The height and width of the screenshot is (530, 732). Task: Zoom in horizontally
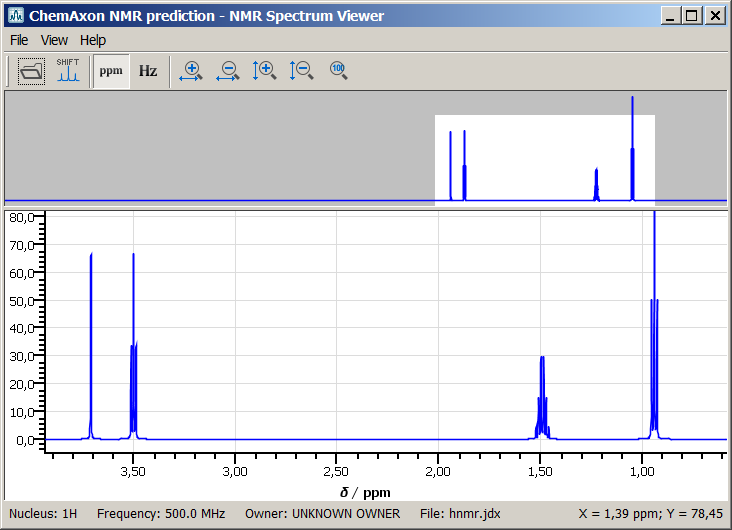(190, 71)
